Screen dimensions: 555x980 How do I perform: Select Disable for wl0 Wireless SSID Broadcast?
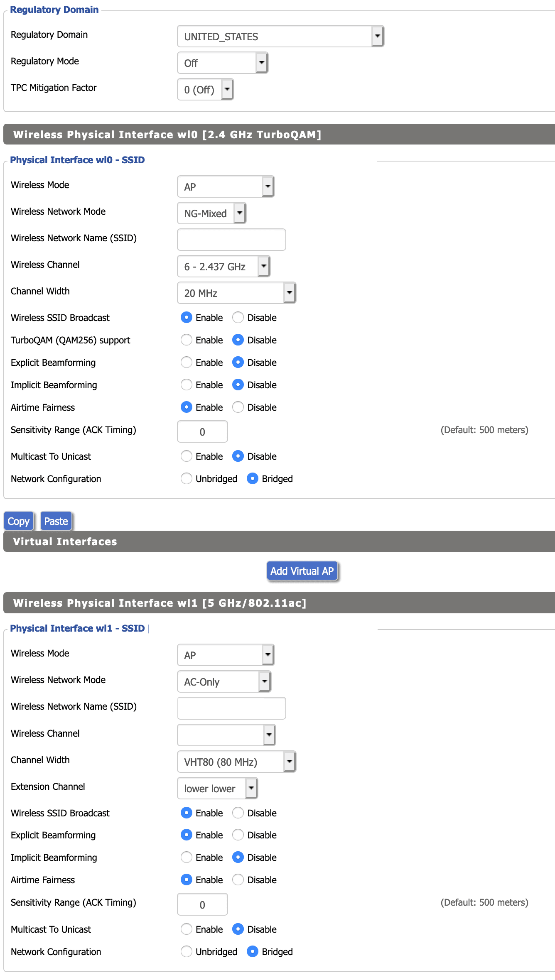pos(238,317)
